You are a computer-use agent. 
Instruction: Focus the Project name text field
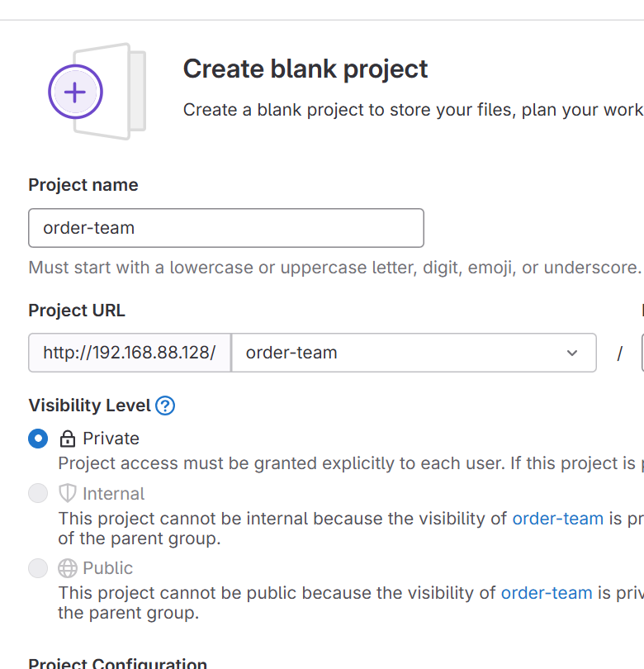point(225,228)
